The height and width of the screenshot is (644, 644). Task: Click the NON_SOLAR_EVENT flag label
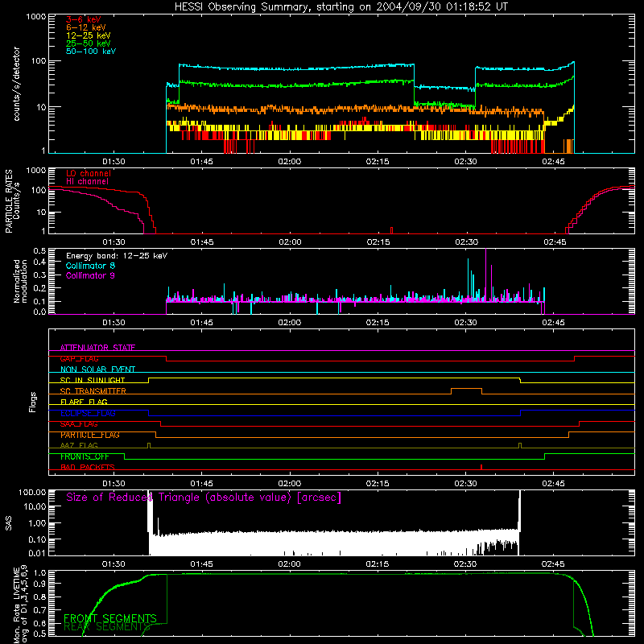[97, 369]
